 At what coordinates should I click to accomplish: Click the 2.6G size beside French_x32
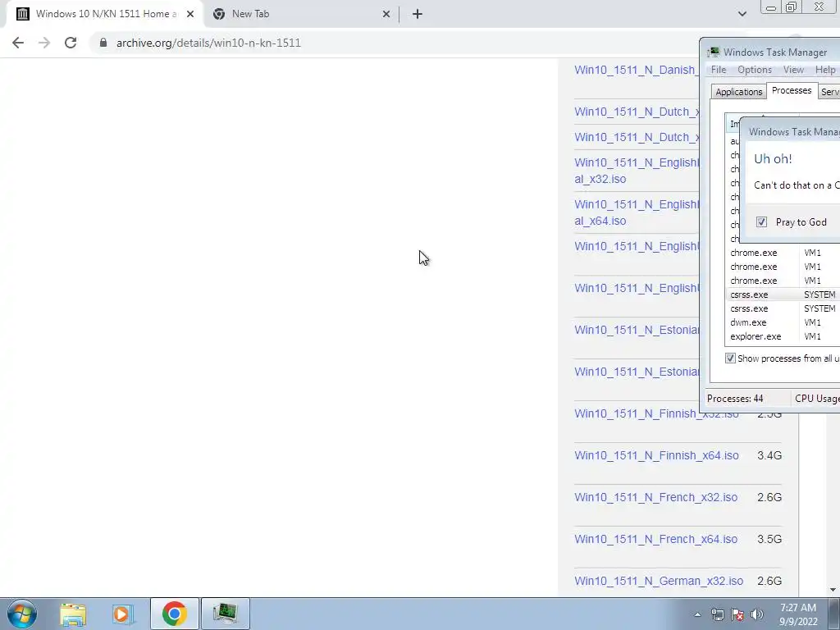click(769, 497)
